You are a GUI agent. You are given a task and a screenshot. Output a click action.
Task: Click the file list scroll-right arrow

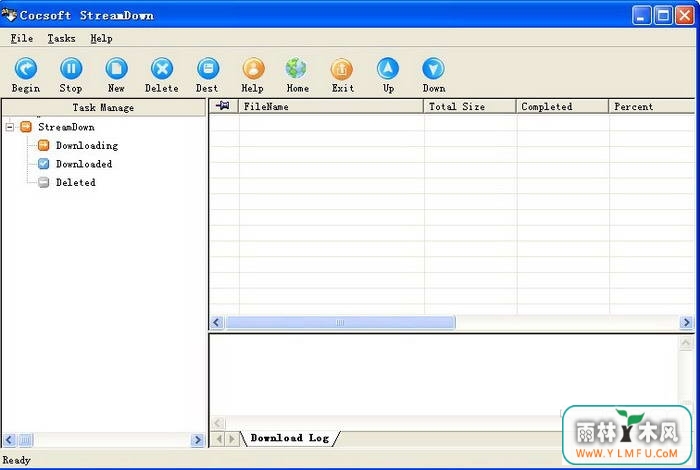coord(686,322)
